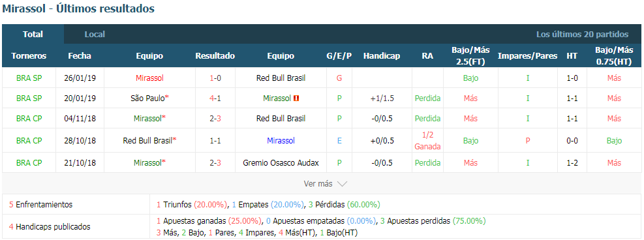The image size is (644, 240).
Task: Open BRA CP tournament on 21/10/18 row
Action: click(x=29, y=163)
